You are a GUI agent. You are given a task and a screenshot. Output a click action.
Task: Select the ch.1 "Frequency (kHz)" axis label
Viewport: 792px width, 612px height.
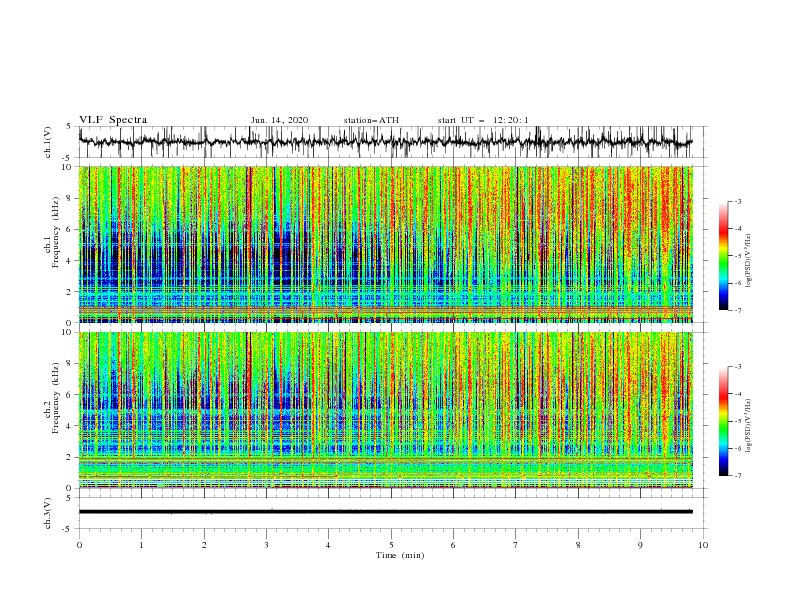(56, 233)
